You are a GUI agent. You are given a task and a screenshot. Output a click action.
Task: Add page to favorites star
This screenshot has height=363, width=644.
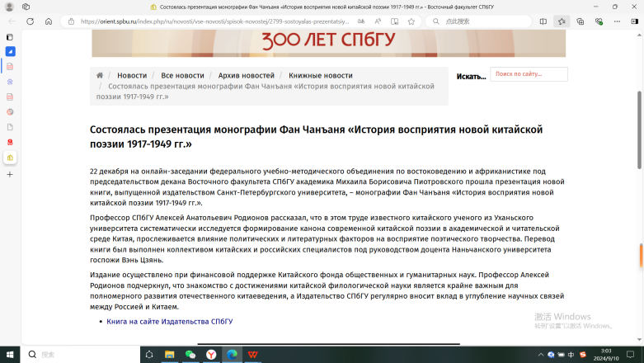point(411,21)
